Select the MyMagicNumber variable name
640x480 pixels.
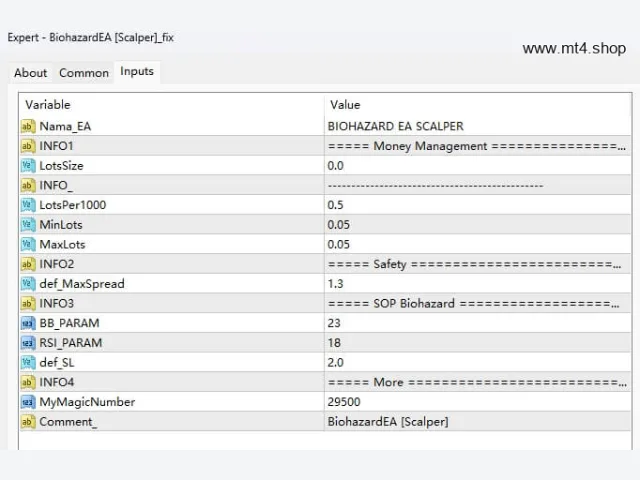[87, 402]
